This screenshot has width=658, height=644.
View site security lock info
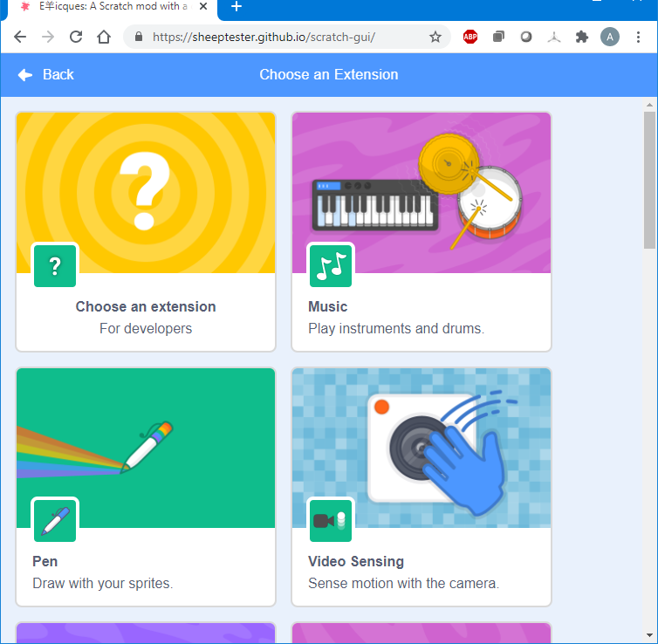(x=139, y=37)
